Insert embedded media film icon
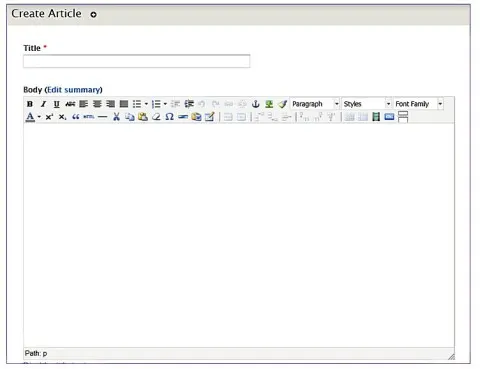Screen dimensions: 480x369 [376, 117]
